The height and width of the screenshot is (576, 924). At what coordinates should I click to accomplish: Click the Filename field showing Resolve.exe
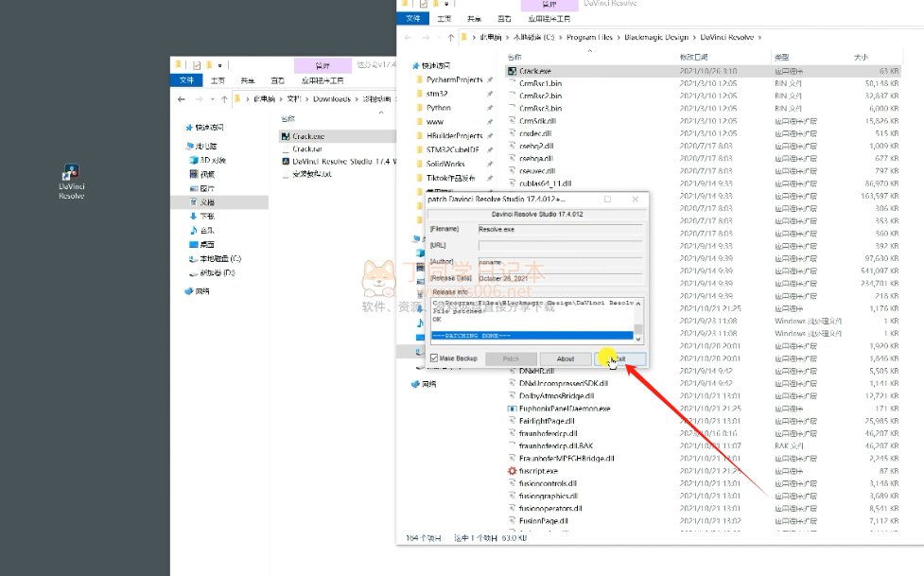click(x=560, y=229)
